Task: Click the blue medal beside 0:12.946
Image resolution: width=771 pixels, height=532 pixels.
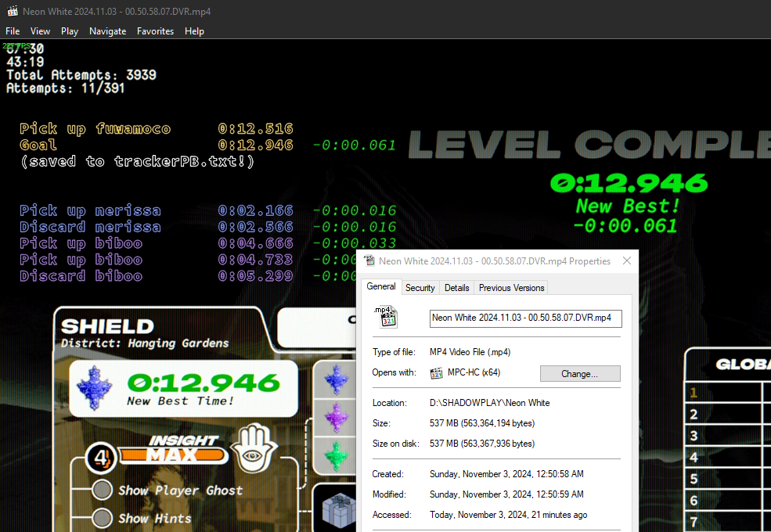Action: (x=94, y=388)
